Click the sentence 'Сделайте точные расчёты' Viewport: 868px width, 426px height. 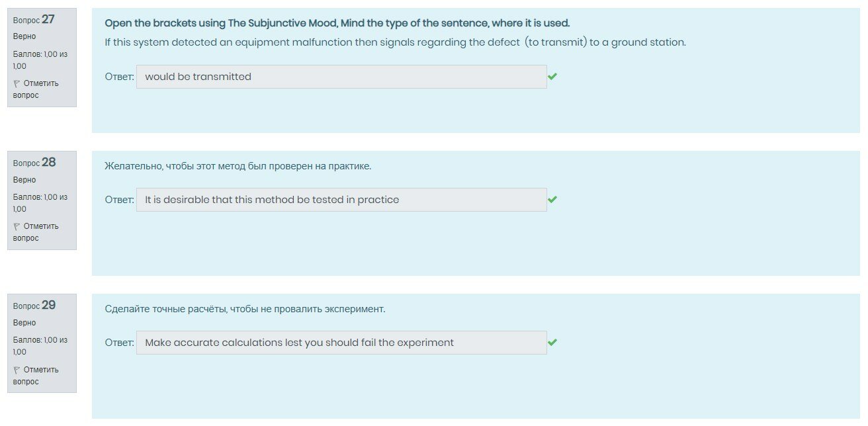(x=245, y=309)
